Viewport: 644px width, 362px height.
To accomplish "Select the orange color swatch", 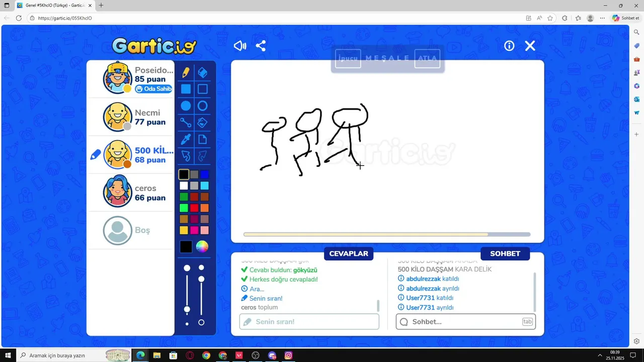I will (204, 208).
